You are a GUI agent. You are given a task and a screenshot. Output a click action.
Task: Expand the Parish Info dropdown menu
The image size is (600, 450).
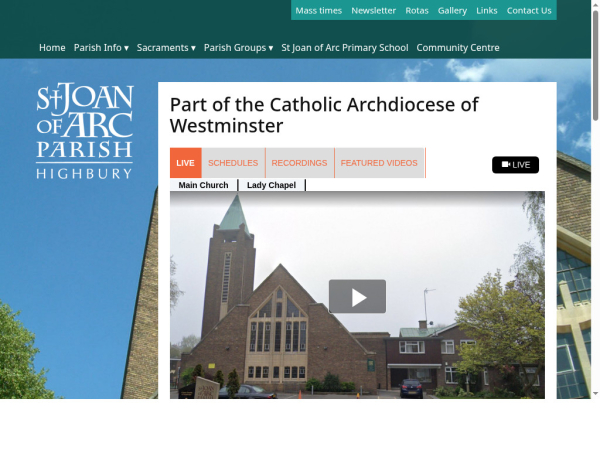pos(101,47)
